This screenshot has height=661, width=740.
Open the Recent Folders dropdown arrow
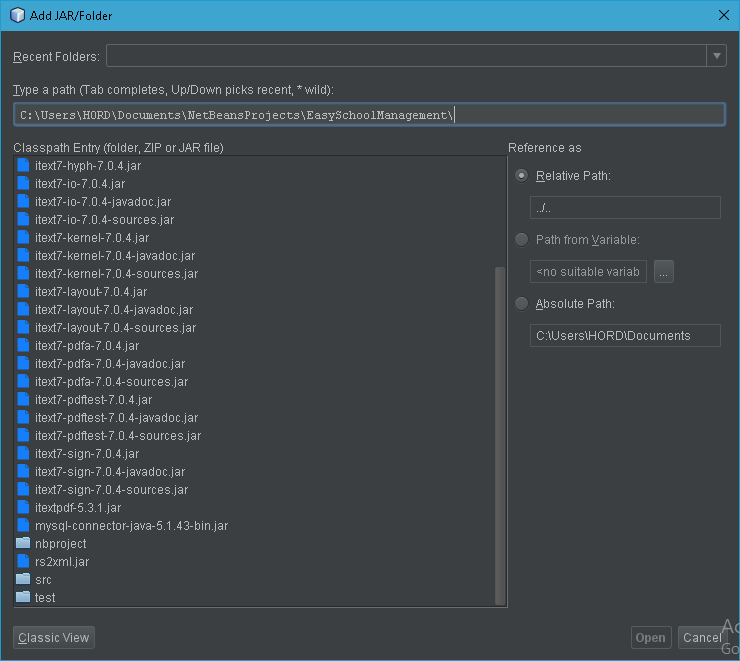[x=716, y=56]
